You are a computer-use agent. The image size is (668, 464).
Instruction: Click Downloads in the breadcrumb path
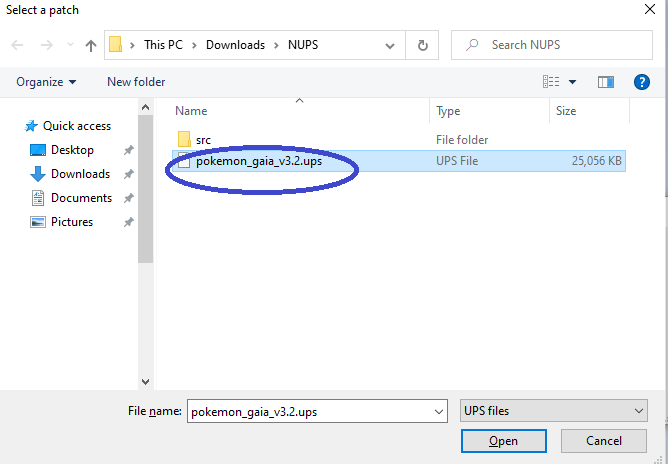236,45
